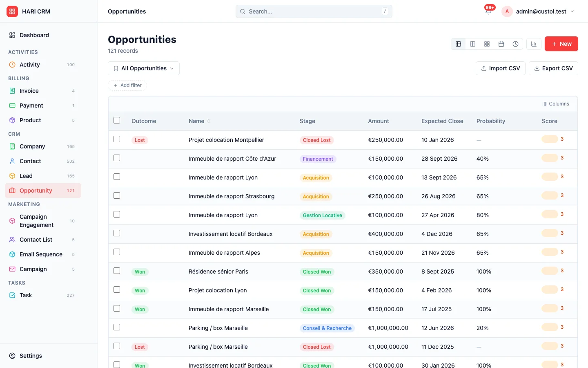Screen dimensions: 588x368
Task: Go to the Dashboard section
Action: click(34, 35)
